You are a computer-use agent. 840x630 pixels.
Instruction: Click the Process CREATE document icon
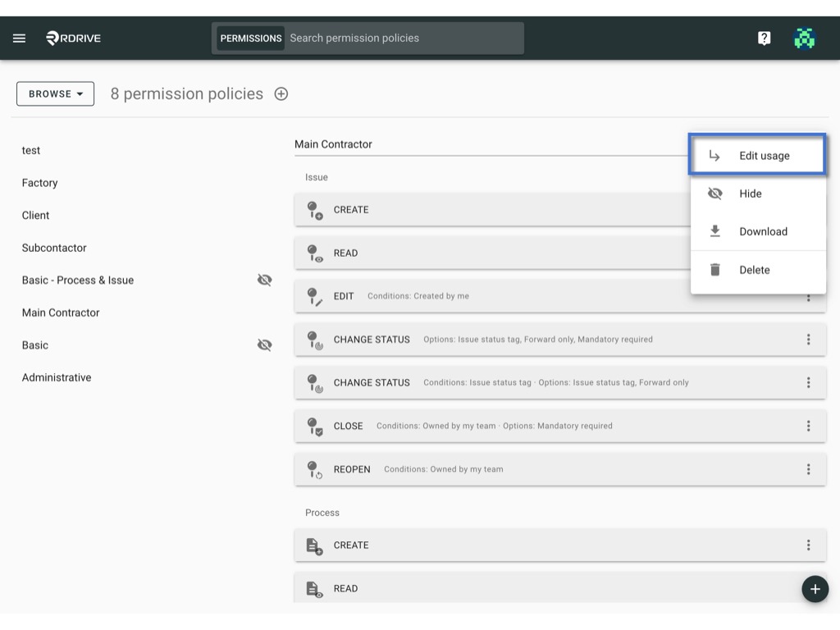click(x=315, y=546)
